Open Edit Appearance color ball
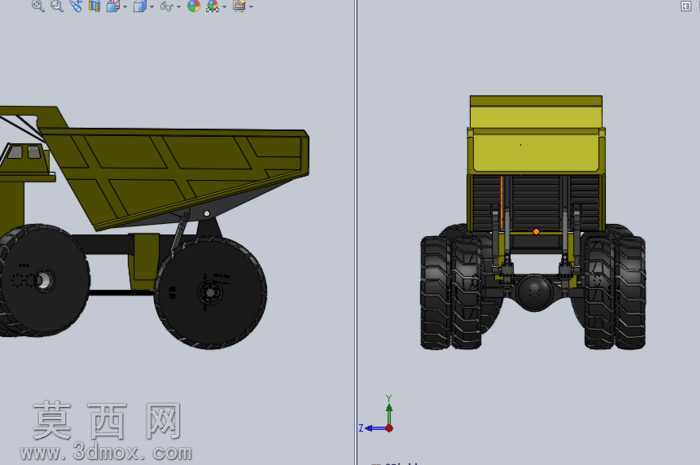Viewport: 700px width, 465px height. click(x=194, y=6)
